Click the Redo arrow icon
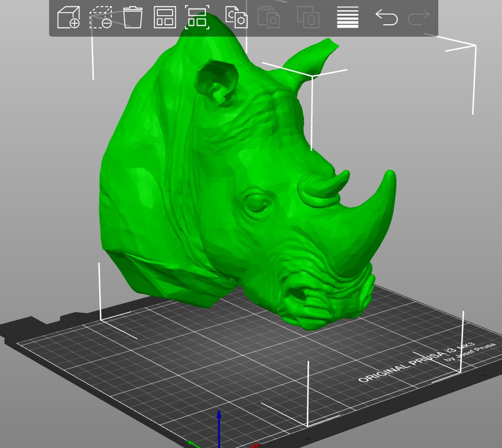 (419, 17)
